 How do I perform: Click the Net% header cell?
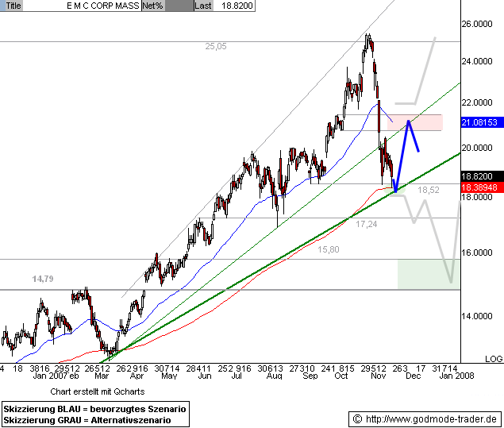click(153, 6)
